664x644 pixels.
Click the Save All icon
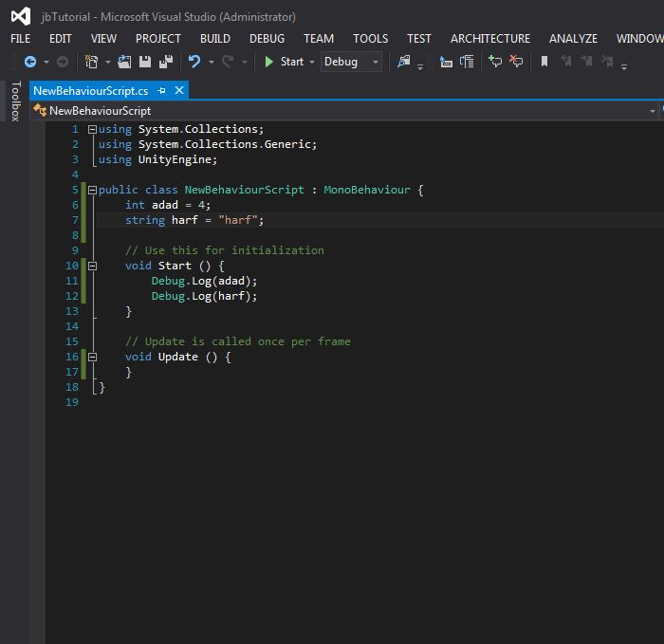click(x=166, y=62)
